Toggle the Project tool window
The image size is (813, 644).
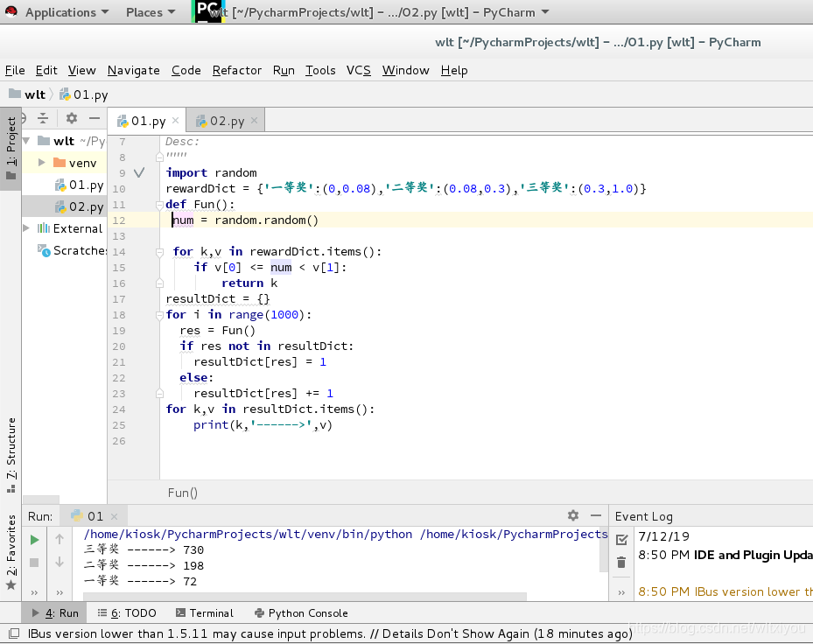click(11, 148)
